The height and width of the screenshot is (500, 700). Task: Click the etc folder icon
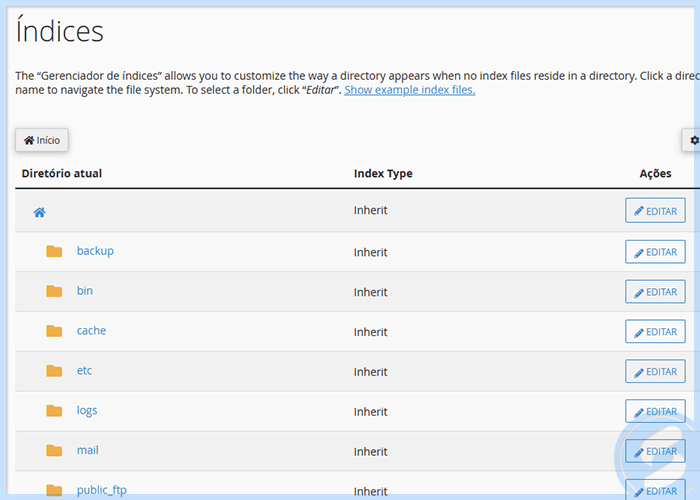(x=54, y=371)
